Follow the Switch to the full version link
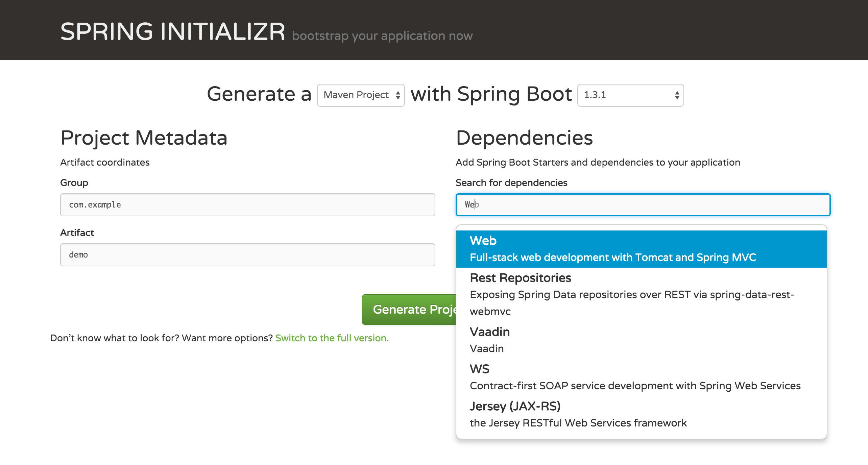868x465 pixels. pyautogui.click(x=332, y=338)
